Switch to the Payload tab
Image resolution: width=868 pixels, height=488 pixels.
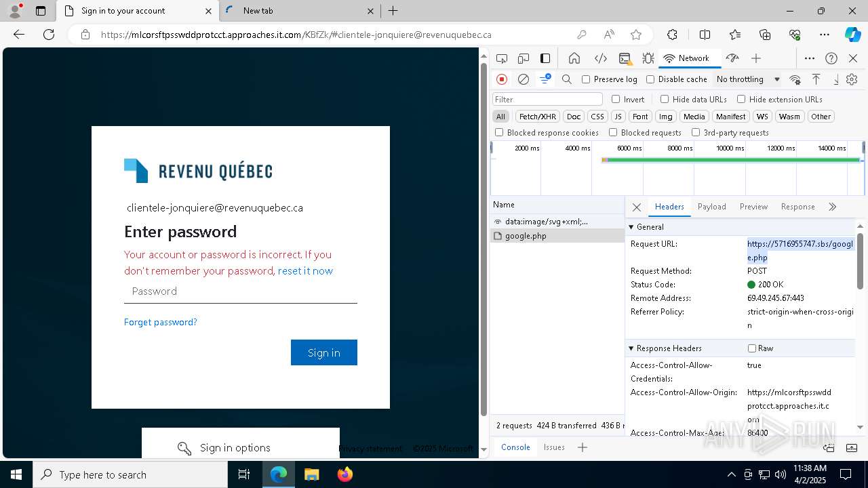pos(712,207)
